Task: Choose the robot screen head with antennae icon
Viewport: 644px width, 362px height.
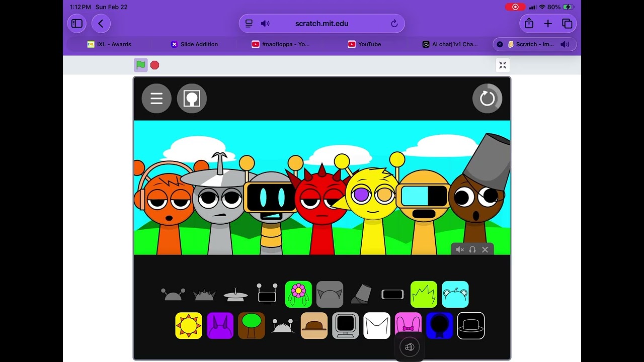Action: tap(267, 294)
